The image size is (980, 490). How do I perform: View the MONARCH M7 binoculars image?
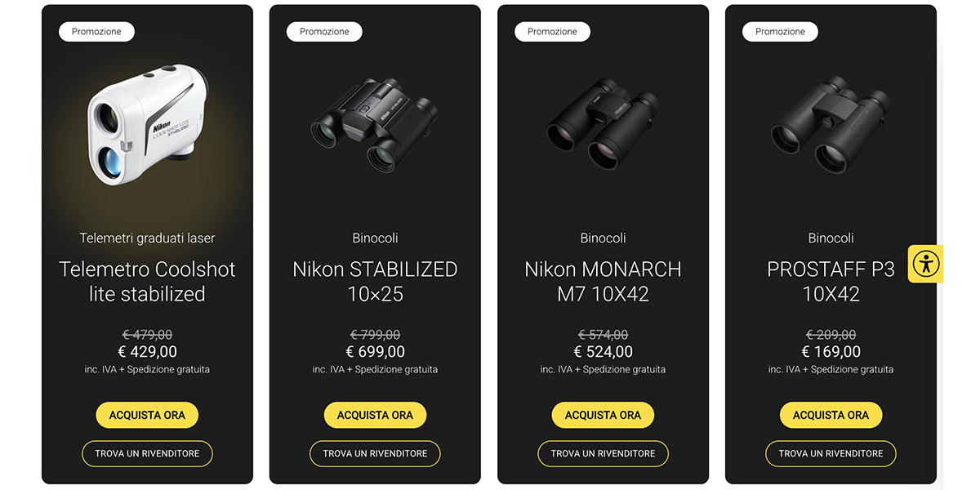603,122
